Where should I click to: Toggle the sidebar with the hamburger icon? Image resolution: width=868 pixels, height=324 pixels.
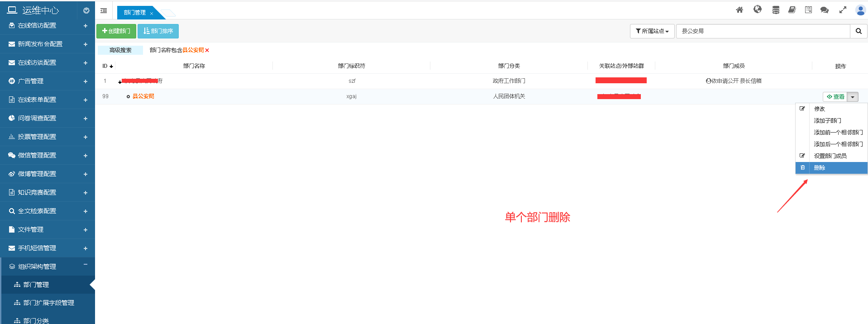coord(104,11)
